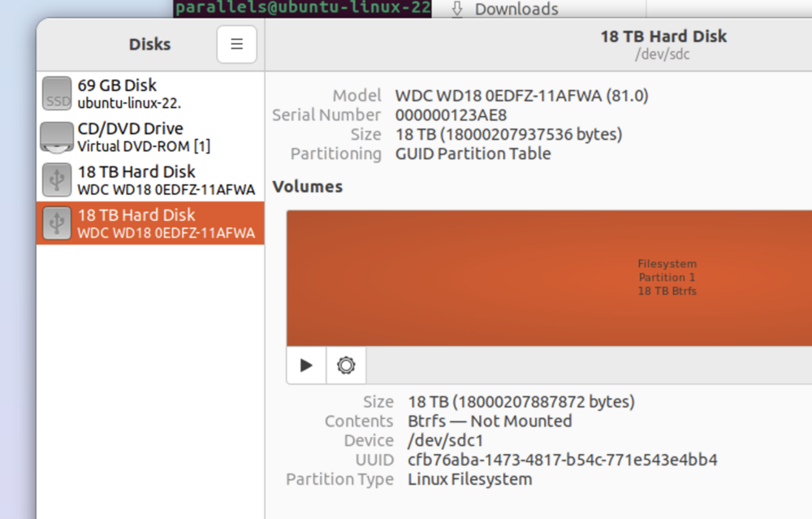Select the highlighted 18 TB Hard Disk
The height and width of the screenshot is (519, 812).
[150, 223]
